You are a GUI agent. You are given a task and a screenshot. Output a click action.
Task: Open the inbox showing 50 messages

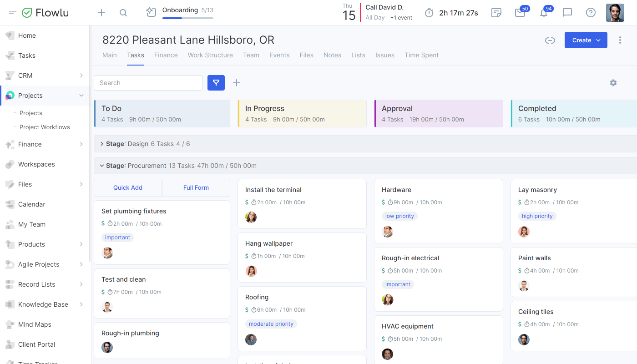(520, 13)
